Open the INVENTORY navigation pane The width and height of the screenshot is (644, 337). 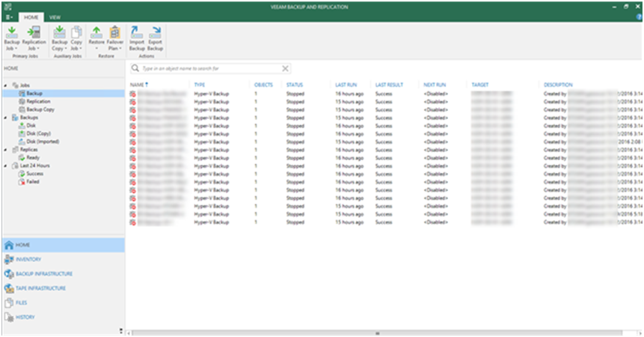[64, 259]
